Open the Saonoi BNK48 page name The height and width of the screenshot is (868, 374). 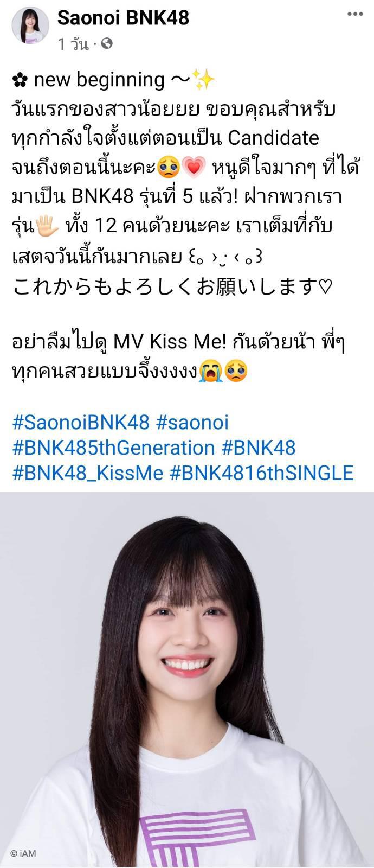click(123, 18)
